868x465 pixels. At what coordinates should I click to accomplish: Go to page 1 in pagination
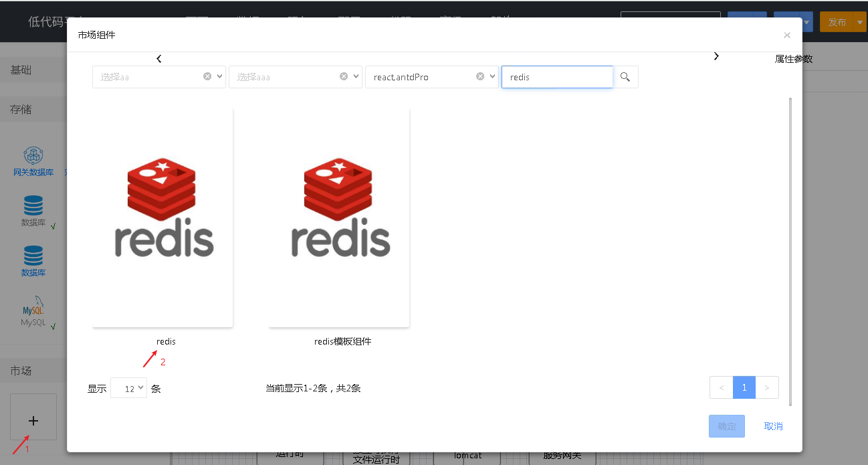[744, 387]
